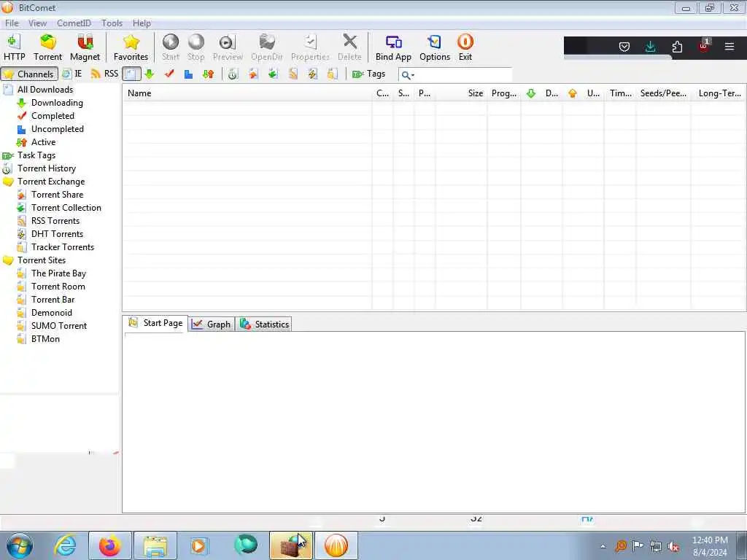Open Torrent Share in the sidebar
The width and height of the screenshot is (747, 560).
[57, 194]
